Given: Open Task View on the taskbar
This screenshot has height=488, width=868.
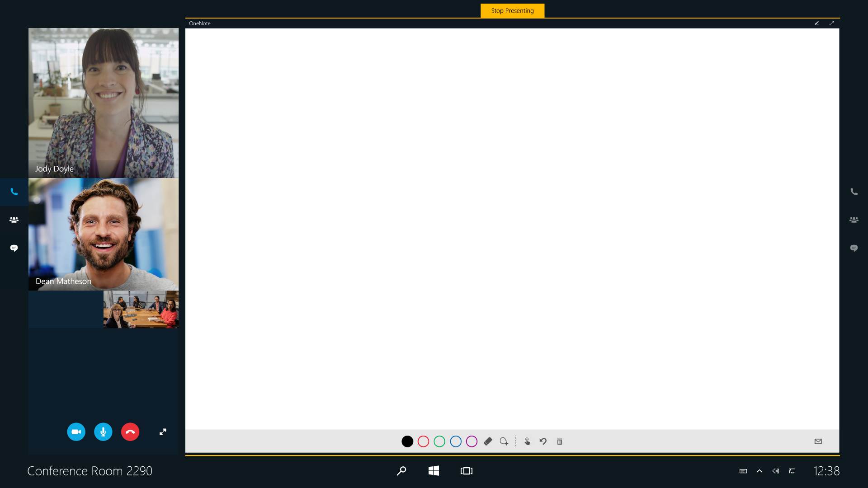Looking at the screenshot, I should (x=467, y=471).
